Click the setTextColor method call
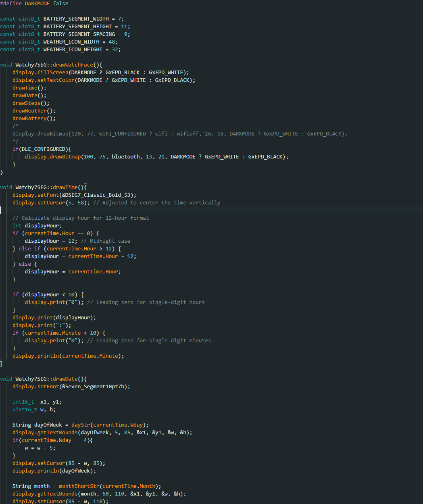Screen dimensions: 423x504 click(x=56, y=80)
